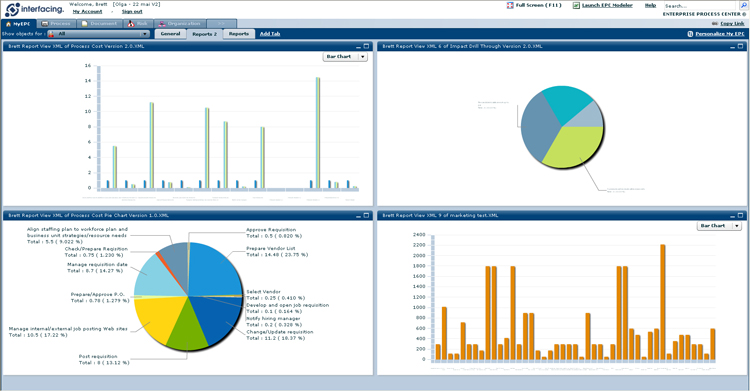Minimize the Impact Drill Through panel
Screen dimensions: 750x391
click(733, 46)
